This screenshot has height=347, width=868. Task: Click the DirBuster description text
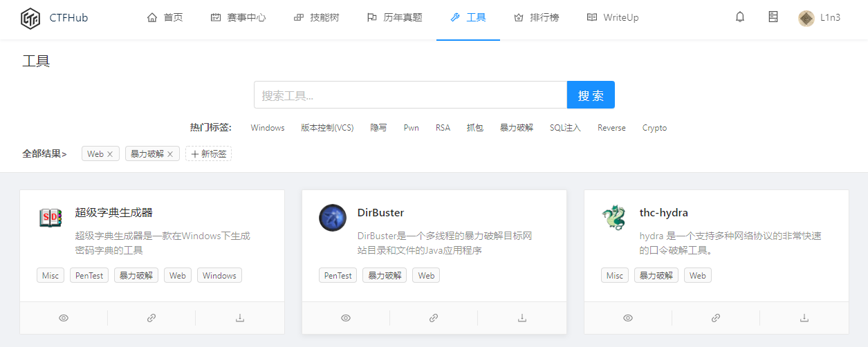pyautogui.click(x=445, y=243)
